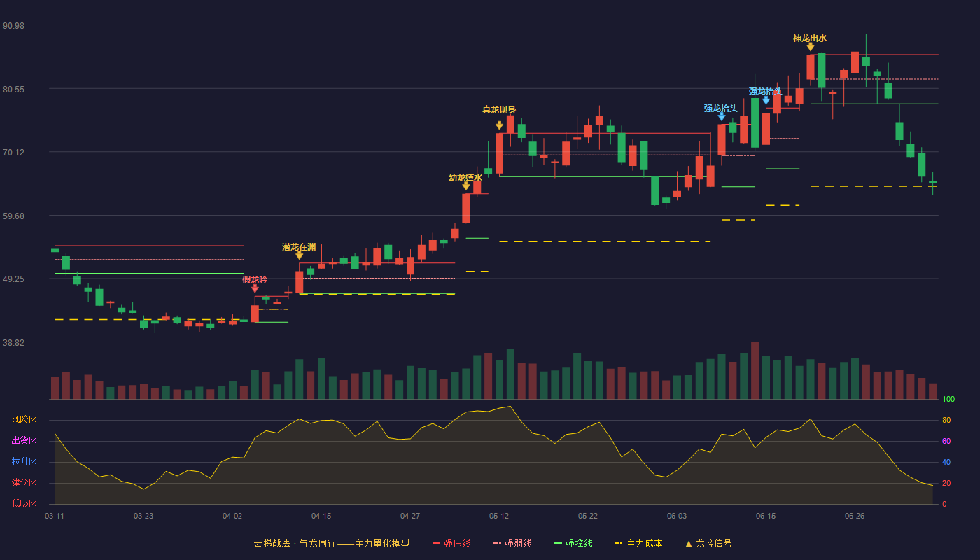Image resolution: width=980 pixels, height=560 pixels.
Task: Toggle the 主力成本 legend series
Action: point(638,543)
